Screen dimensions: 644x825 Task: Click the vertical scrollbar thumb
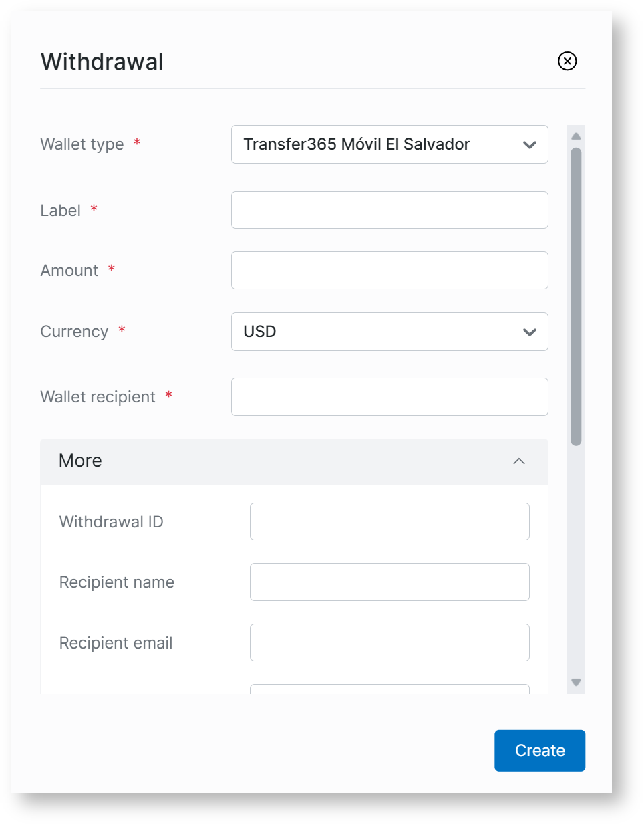point(576,296)
